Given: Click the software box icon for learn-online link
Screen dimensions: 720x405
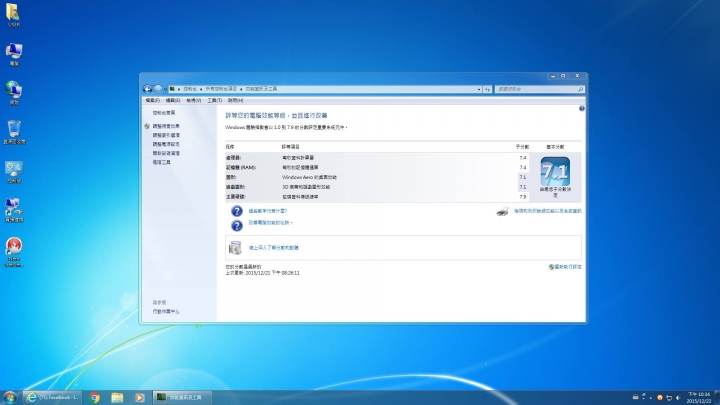Looking at the screenshot, I should [235, 248].
